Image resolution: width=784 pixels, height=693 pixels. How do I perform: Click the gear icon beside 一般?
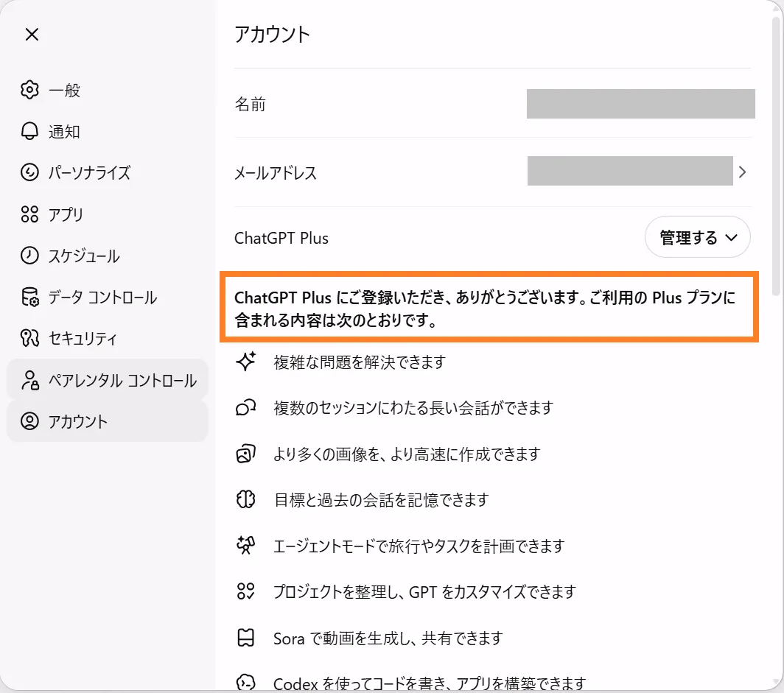[x=29, y=91]
